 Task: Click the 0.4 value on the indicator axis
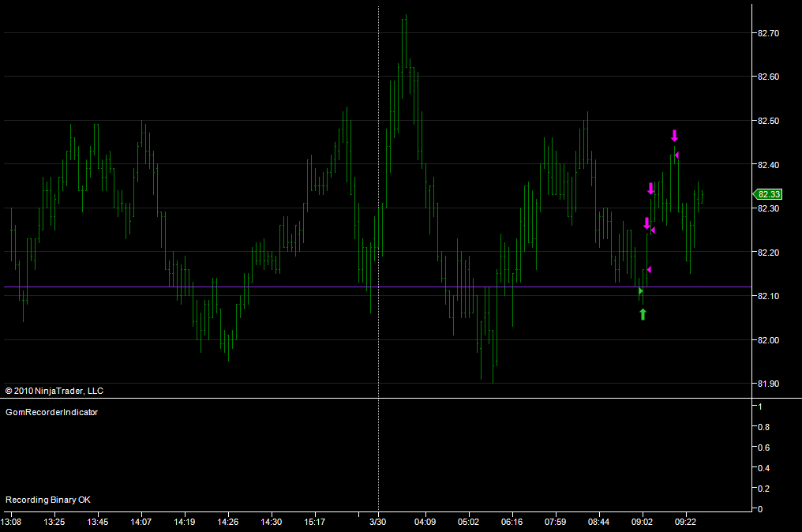point(763,468)
